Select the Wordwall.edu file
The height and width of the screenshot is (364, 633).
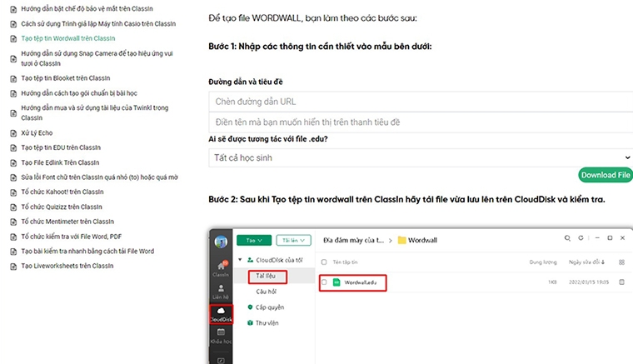pos(360,282)
